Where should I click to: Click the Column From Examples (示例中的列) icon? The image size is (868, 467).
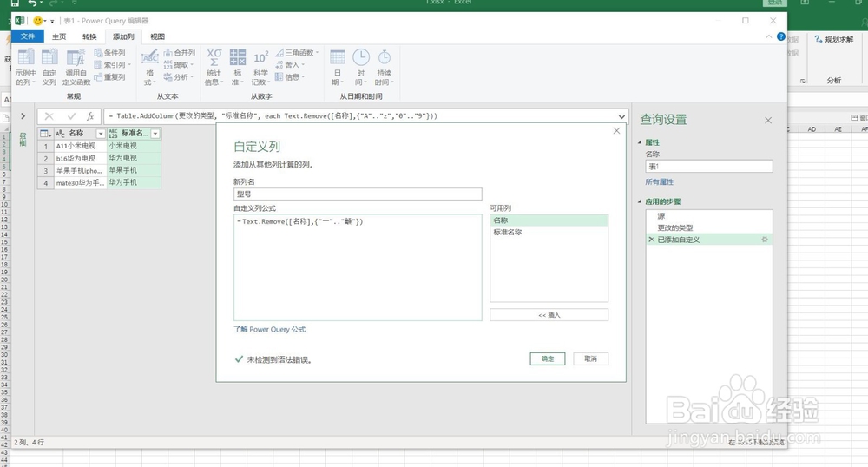tap(26, 67)
